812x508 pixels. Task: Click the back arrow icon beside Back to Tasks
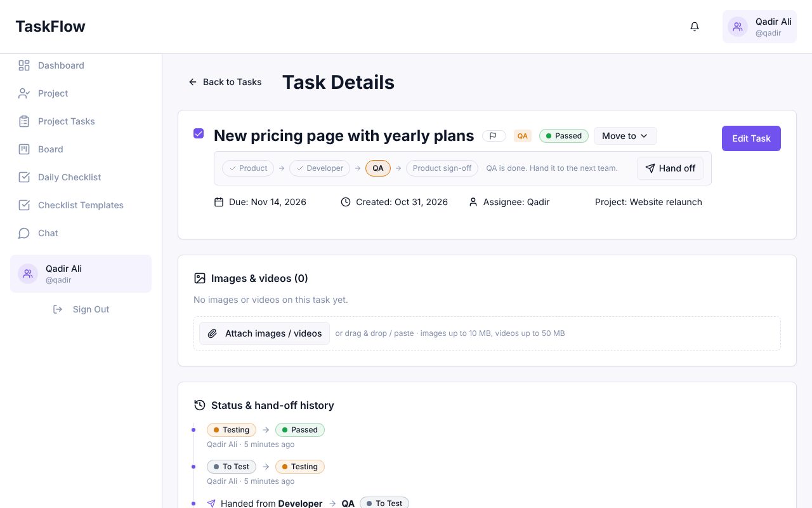[193, 82]
